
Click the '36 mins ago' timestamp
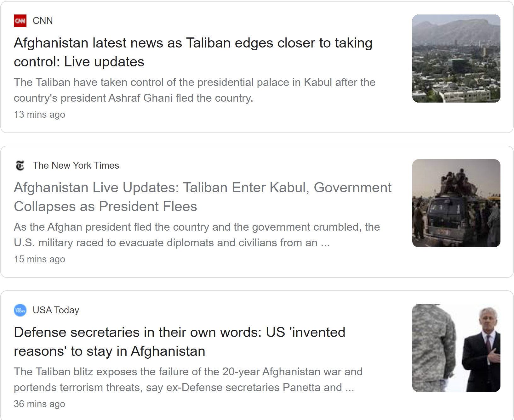(39, 404)
